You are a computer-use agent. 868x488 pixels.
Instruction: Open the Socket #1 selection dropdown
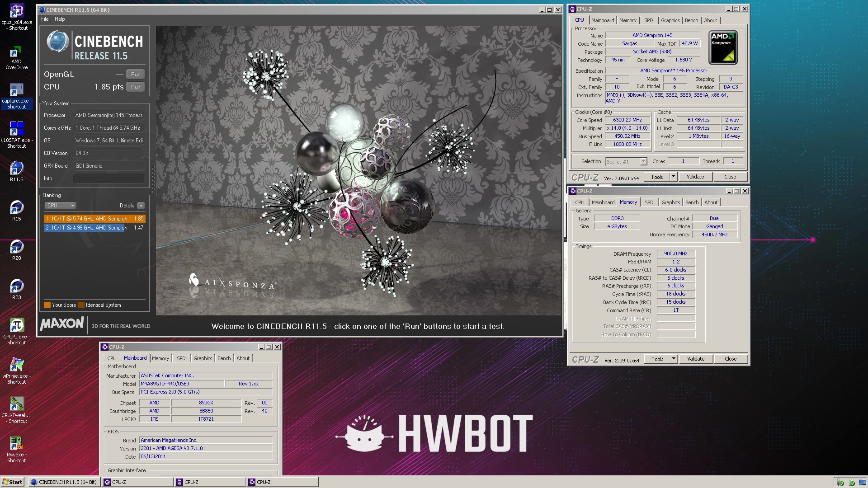tap(626, 161)
